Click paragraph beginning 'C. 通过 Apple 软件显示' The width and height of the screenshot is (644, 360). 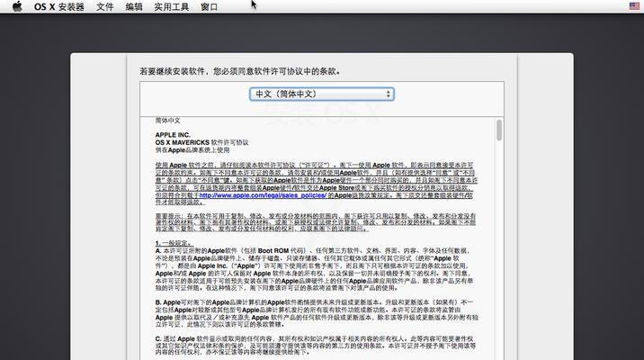tap(316, 346)
